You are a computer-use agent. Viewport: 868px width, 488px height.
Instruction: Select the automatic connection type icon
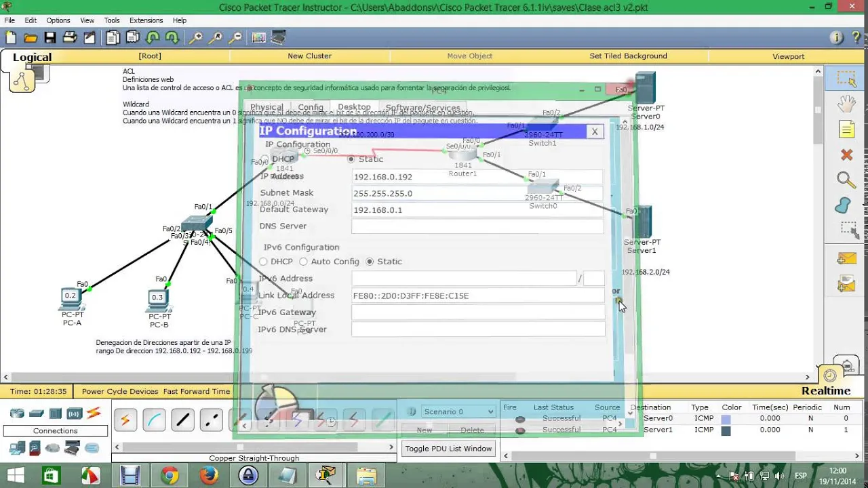pyautogui.click(x=125, y=420)
